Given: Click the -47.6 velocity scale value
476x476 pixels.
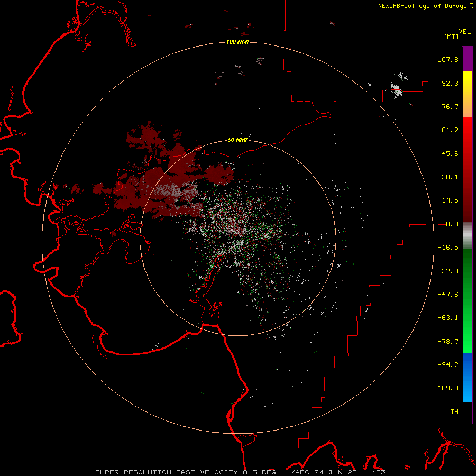Looking at the screenshot, I should (448, 295).
